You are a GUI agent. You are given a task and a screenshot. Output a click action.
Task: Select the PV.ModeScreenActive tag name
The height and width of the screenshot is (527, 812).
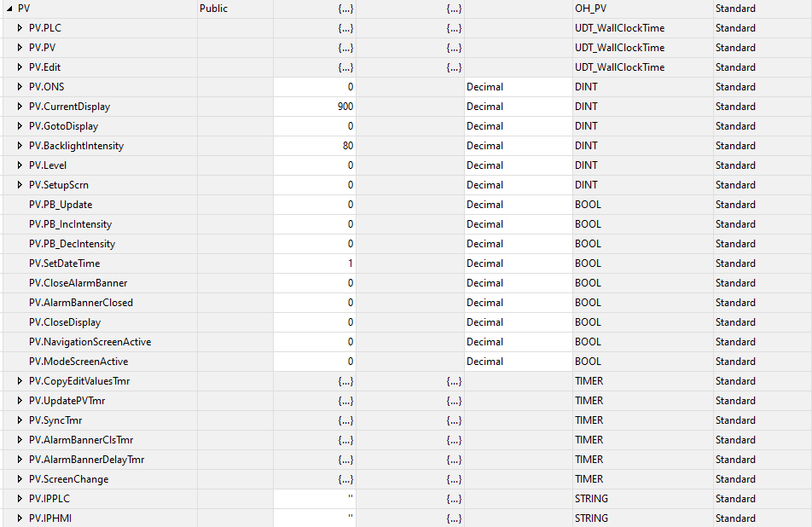tap(78, 362)
